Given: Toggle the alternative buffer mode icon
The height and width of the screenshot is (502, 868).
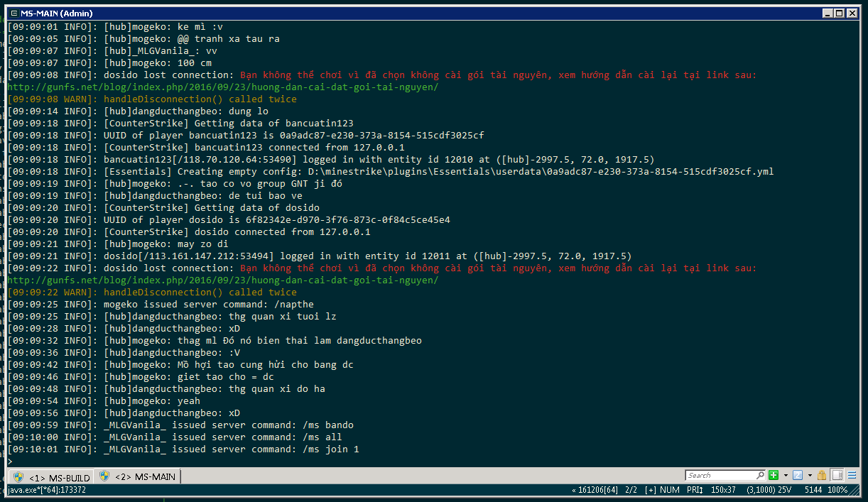Looking at the screenshot, I should pos(837,475).
